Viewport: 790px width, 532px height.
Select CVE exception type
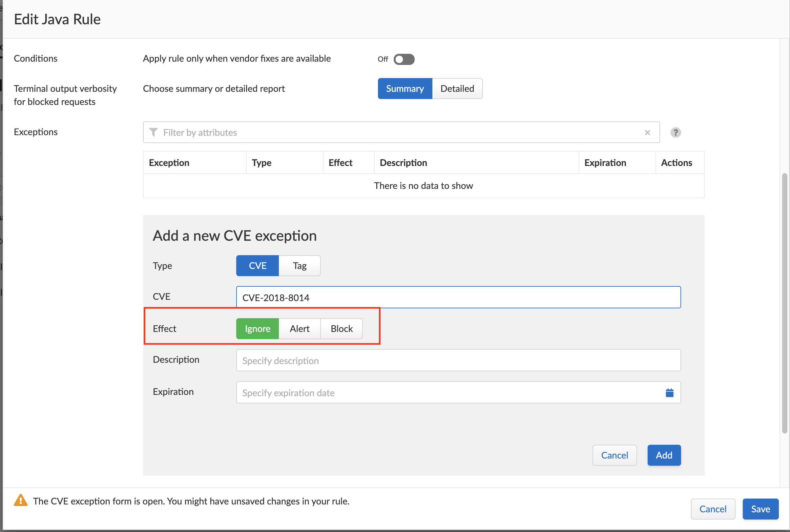pos(257,265)
